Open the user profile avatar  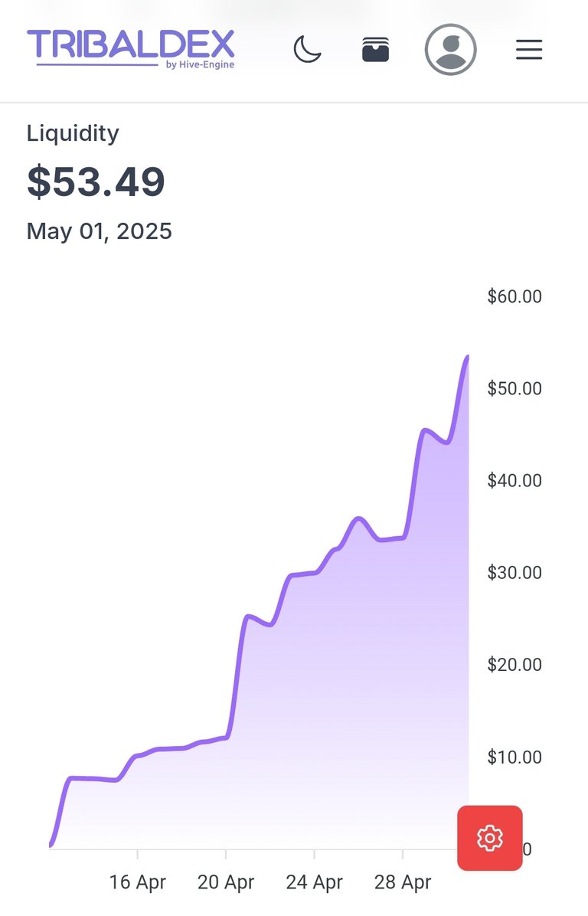tap(450, 50)
